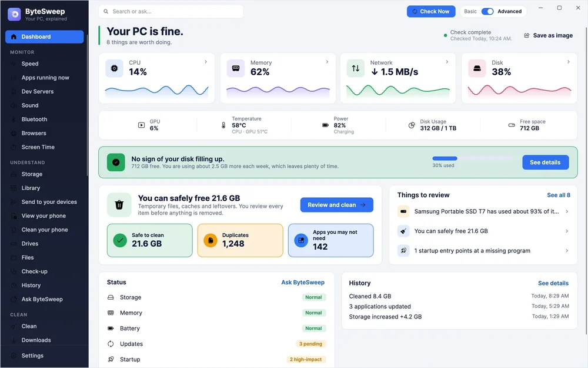Click the Network arrows icon

click(356, 68)
